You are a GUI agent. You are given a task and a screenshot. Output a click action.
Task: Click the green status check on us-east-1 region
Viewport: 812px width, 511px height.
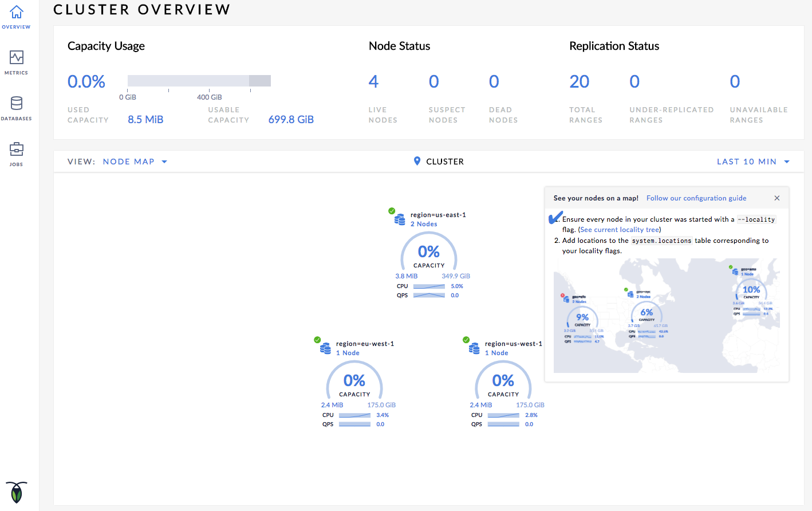(x=392, y=210)
